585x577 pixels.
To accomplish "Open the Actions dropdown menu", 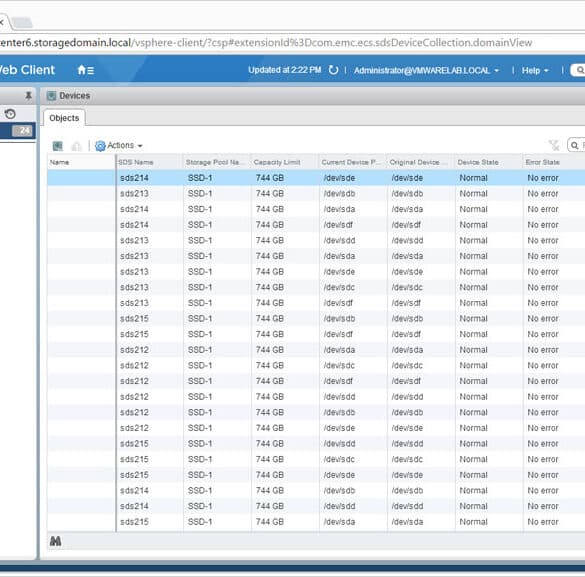I will coord(124,145).
